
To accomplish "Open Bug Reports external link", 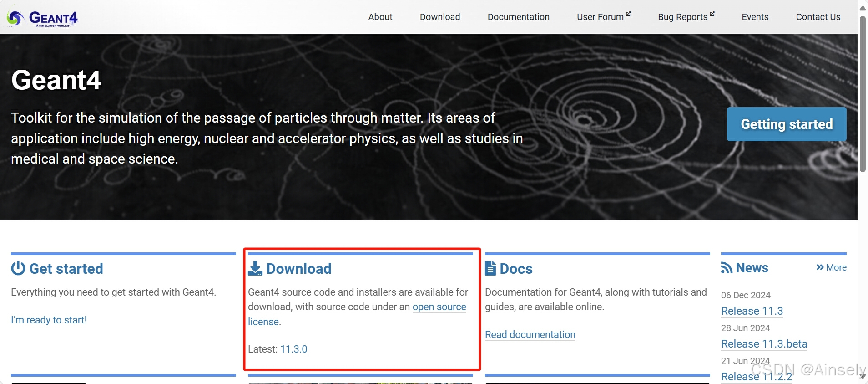I will click(x=686, y=17).
